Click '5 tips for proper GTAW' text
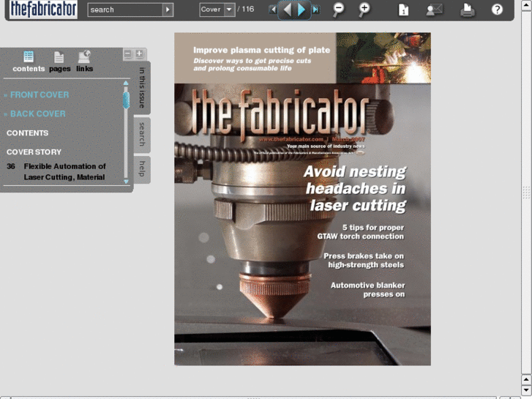The width and height of the screenshot is (532, 399). [x=361, y=232]
